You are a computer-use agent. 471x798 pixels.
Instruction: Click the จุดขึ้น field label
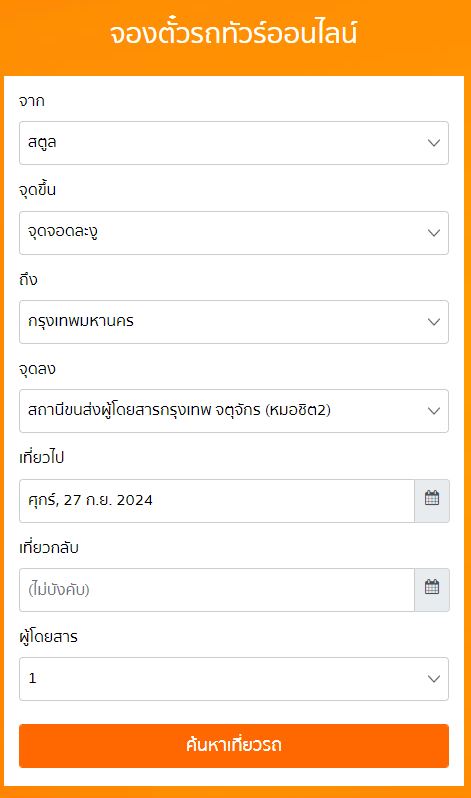(37, 190)
